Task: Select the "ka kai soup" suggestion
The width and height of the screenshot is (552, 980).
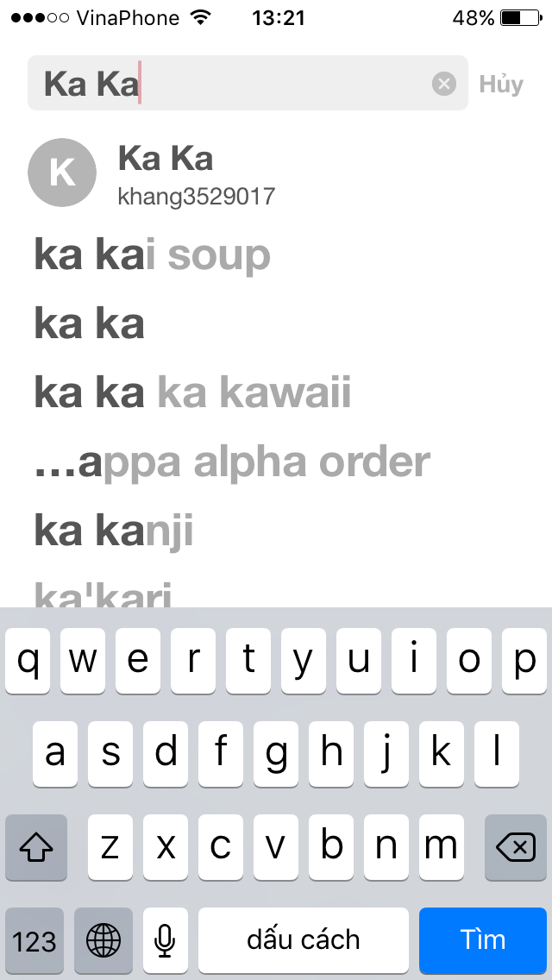Action: pyautogui.click(x=152, y=255)
